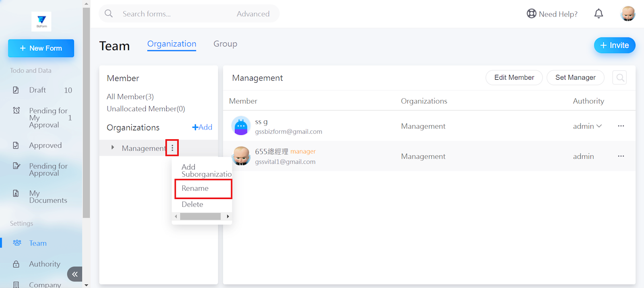
Task: Open more options for 655總經理 member
Action: (621, 156)
